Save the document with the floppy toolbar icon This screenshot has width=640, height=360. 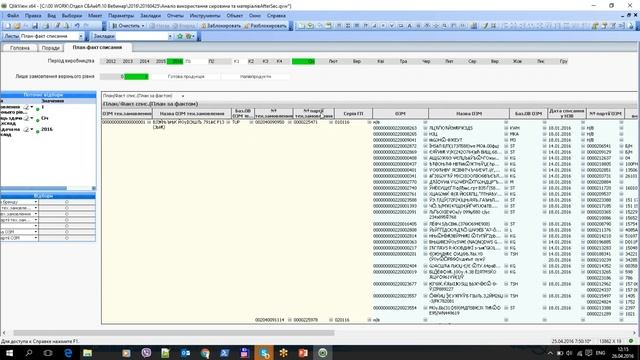(x=35, y=26)
